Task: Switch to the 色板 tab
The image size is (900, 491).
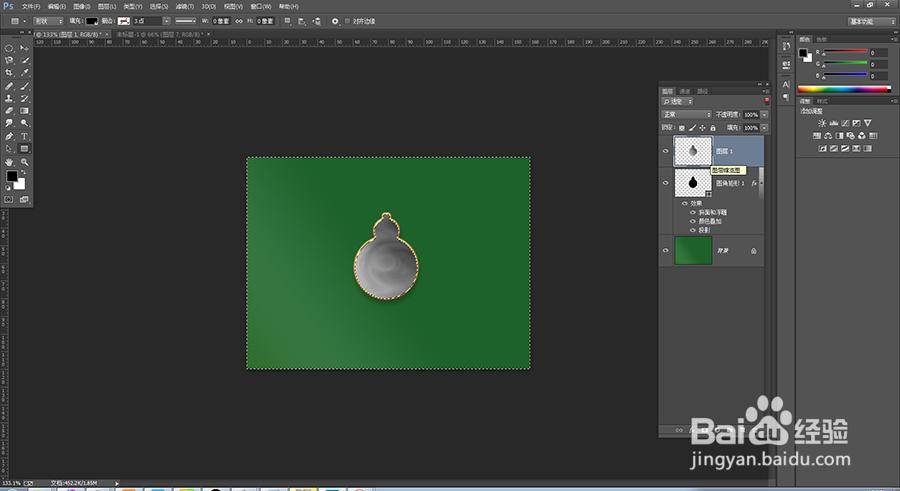Action: (x=822, y=40)
